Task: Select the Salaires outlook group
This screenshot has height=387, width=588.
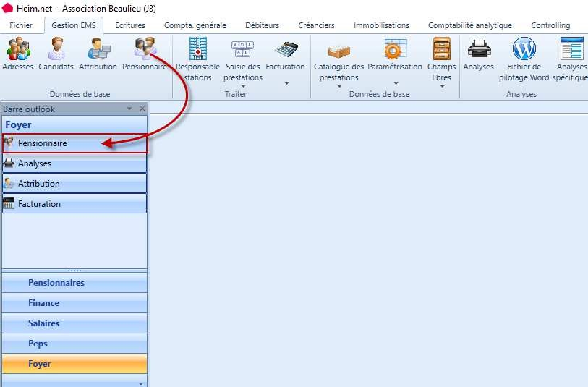Action: click(x=74, y=323)
